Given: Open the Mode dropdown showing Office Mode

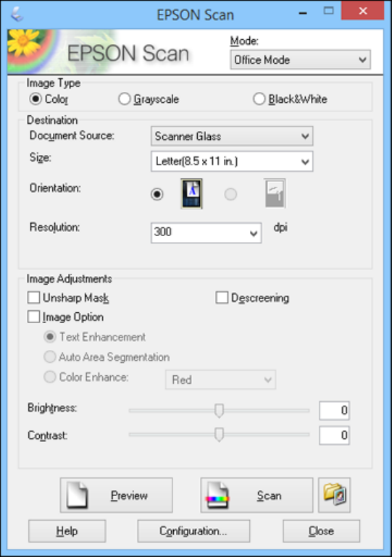Looking at the screenshot, I should (300, 59).
